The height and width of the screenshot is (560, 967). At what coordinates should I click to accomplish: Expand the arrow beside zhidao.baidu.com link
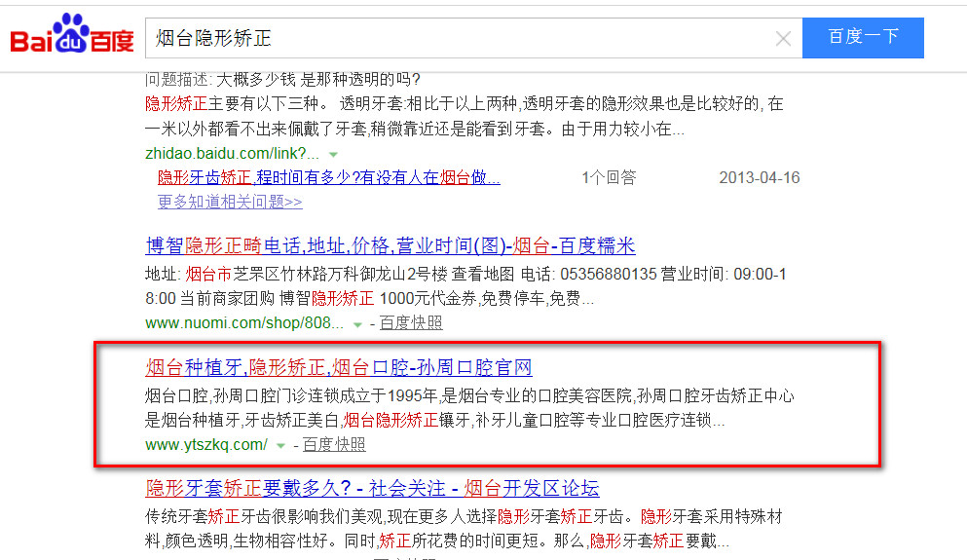tap(334, 154)
